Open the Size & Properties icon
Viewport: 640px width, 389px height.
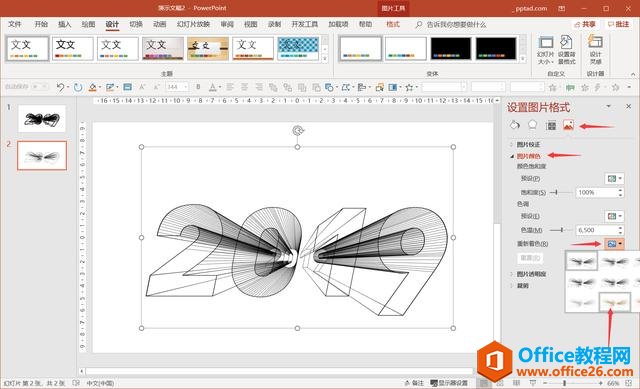click(551, 125)
